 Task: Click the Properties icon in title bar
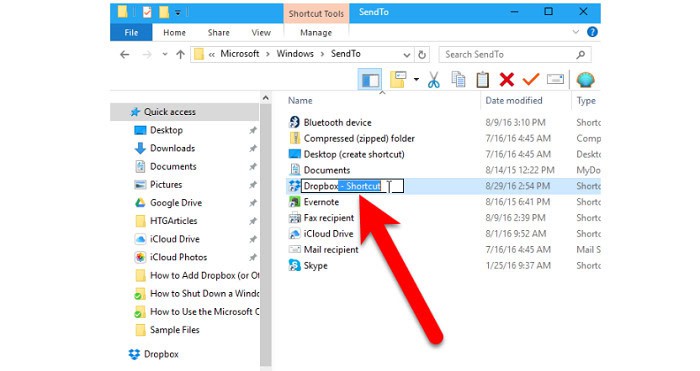point(147,12)
